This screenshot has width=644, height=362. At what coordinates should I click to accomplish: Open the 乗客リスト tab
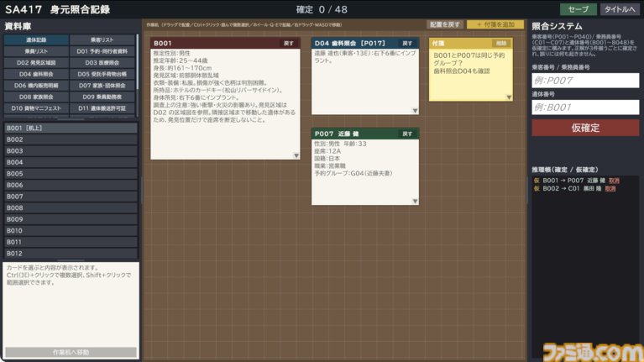point(102,39)
